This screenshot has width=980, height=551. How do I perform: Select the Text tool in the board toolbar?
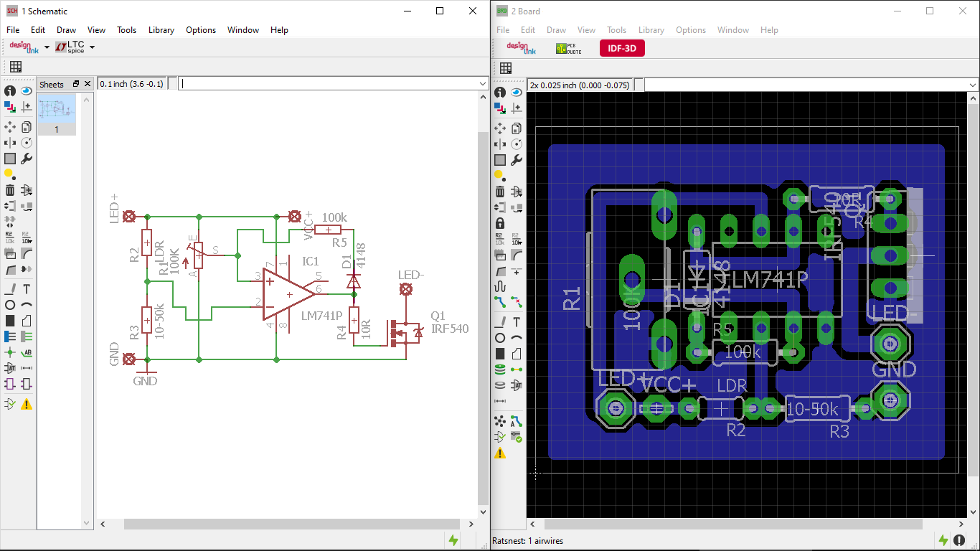pyautogui.click(x=517, y=322)
